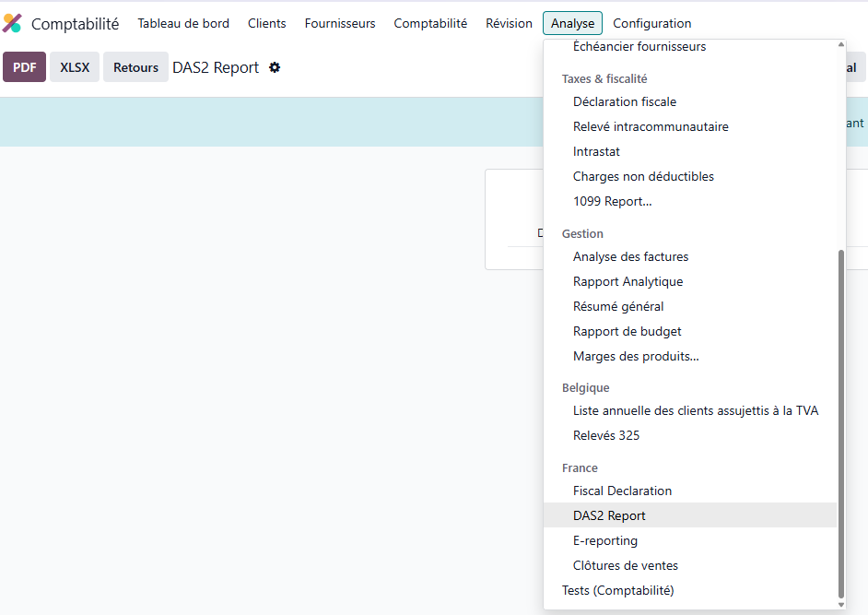The width and height of the screenshot is (868, 615).
Task: Click Taxes & fiscalité section header
Action: [604, 79]
